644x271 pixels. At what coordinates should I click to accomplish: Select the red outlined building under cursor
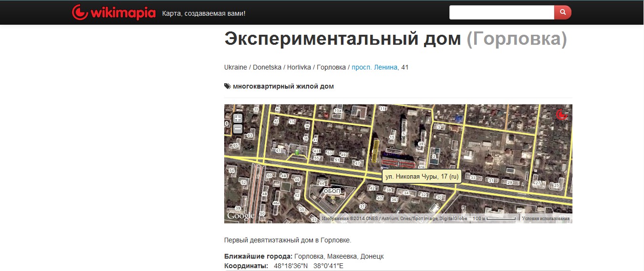(397, 163)
